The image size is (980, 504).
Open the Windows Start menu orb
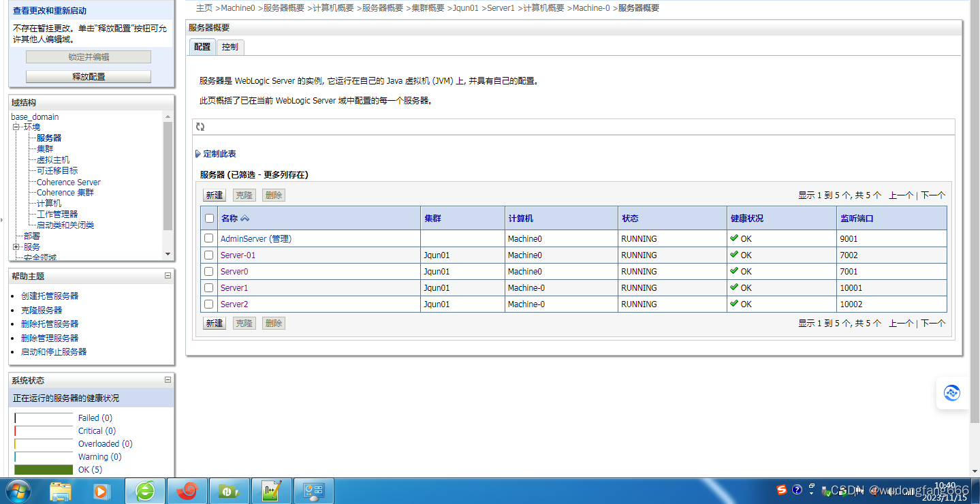(x=18, y=490)
